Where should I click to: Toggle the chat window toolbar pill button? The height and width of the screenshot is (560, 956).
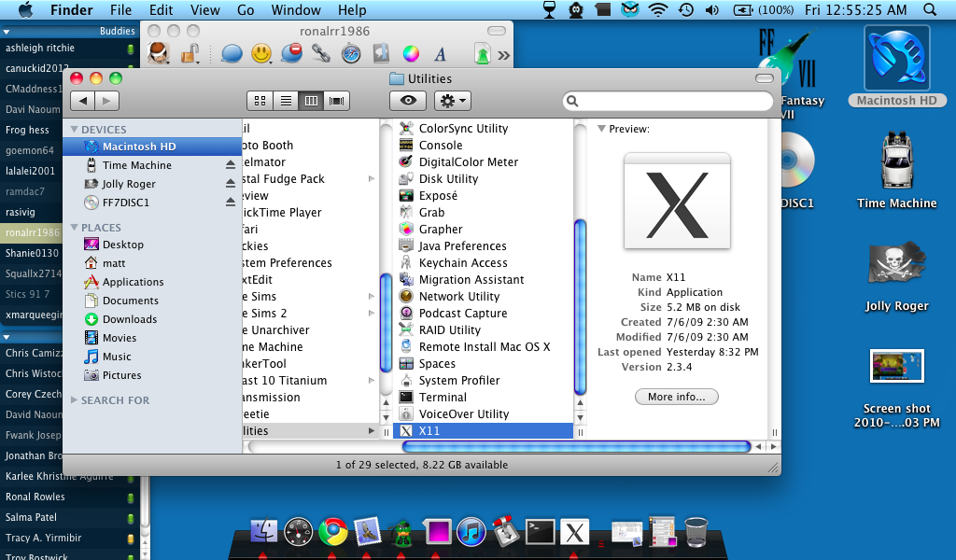coord(497,31)
